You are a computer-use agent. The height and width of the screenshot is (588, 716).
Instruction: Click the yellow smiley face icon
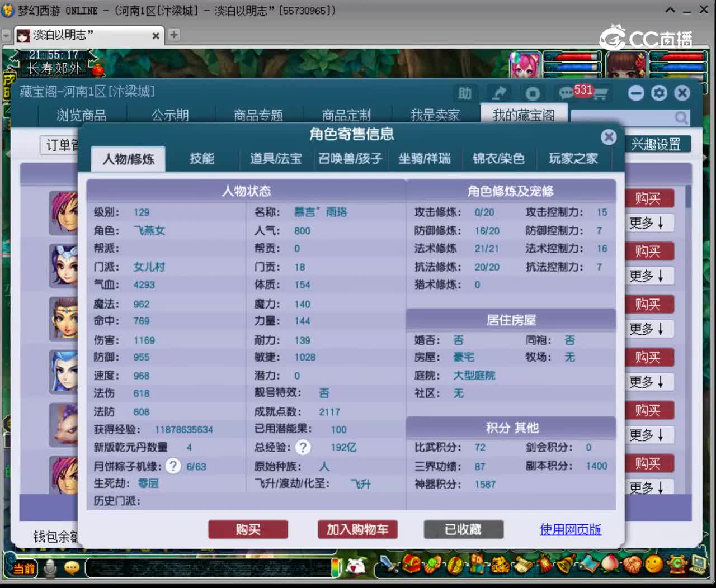click(x=653, y=565)
